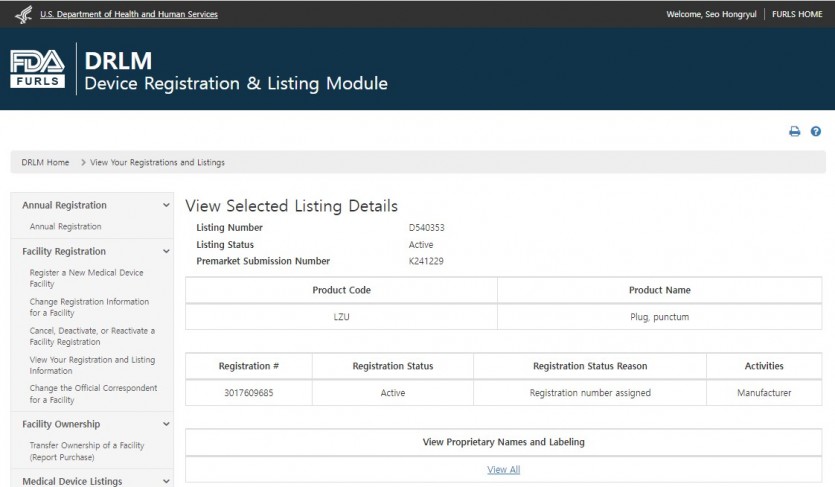Screen dimensions: 835x487
Task: Collapse the Annual Registration section
Action: click(x=166, y=206)
